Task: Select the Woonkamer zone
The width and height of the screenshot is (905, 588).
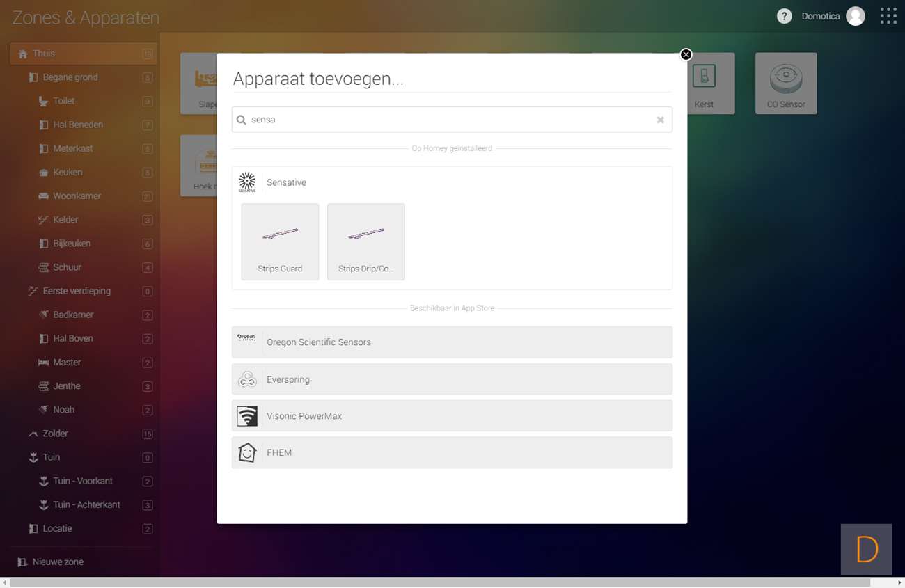Action: click(x=83, y=196)
